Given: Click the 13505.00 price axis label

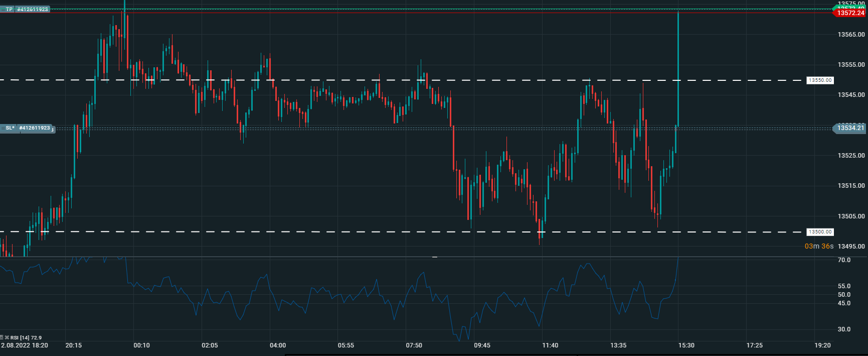Looking at the screenshot, I should pyautogui.click(x=851, y=216).
